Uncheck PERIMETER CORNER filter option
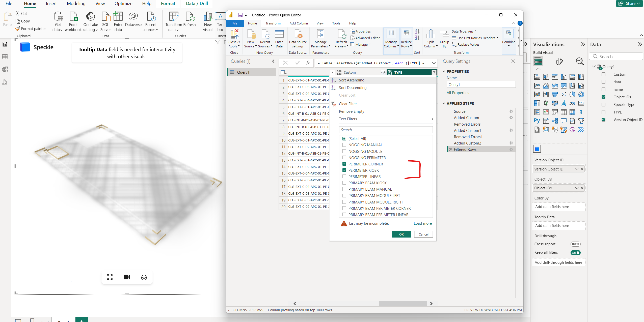Viewport: 644px width, 322px height. tap(344, 164)
